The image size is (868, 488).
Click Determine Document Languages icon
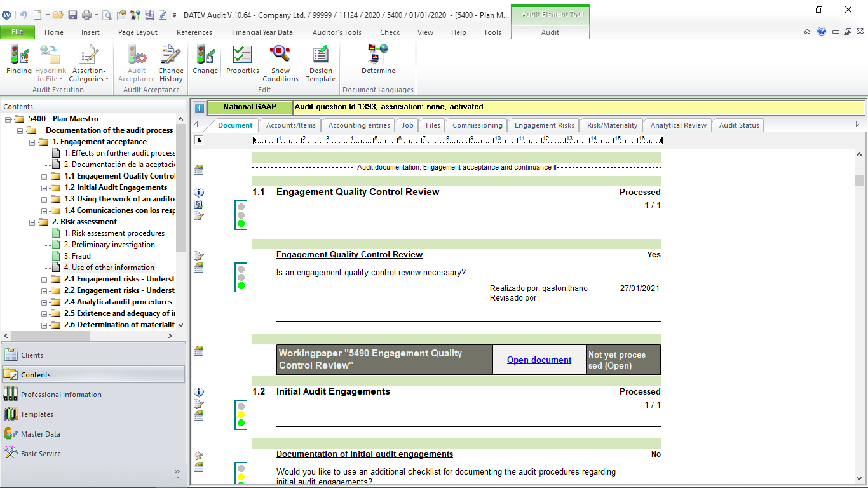pos(377,60)
